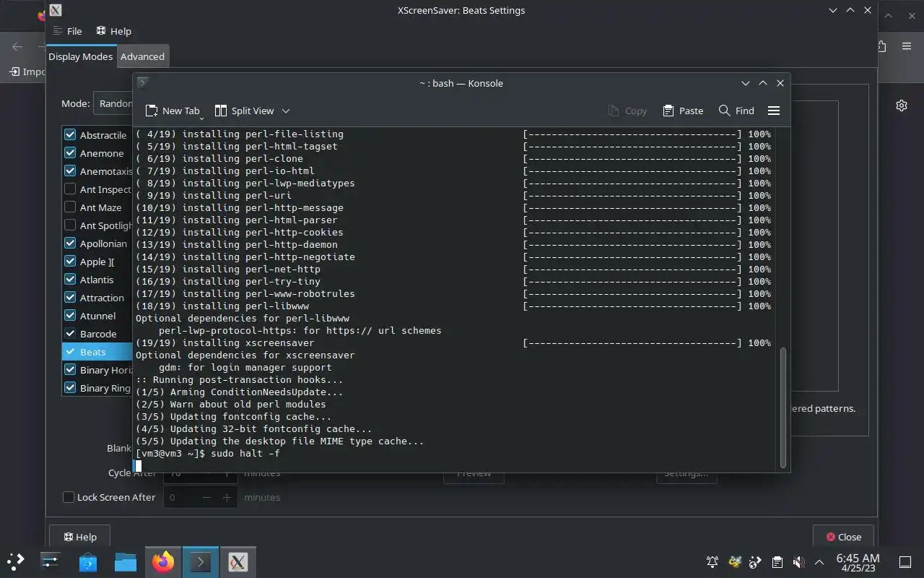Toggle the Atunnel screensaver checkbox
Image resolution: width=924 pixels, height=578 pixels.
coord(70,315)
